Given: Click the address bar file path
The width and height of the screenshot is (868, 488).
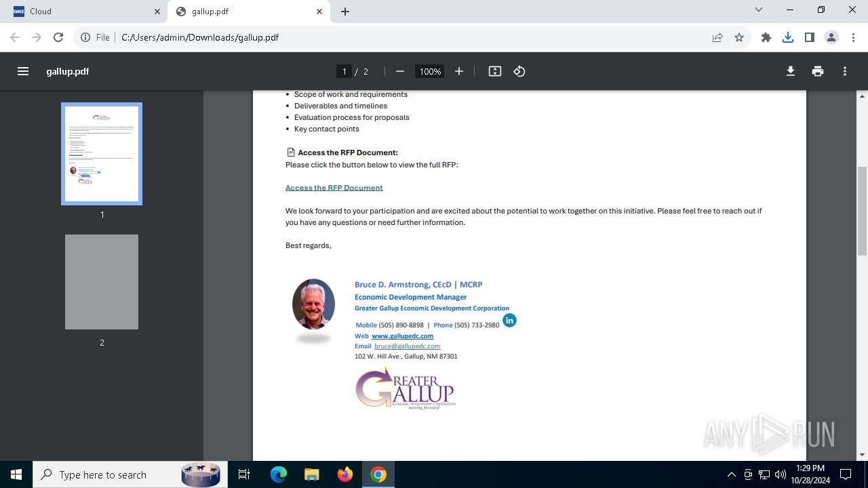Looking at the screenshot, I should 200,37.
